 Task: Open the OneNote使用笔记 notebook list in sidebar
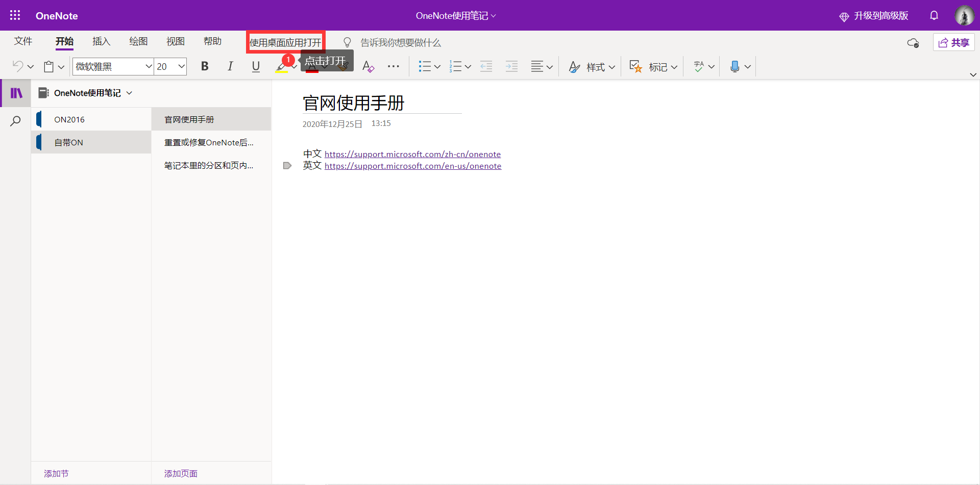pos(86,93)
